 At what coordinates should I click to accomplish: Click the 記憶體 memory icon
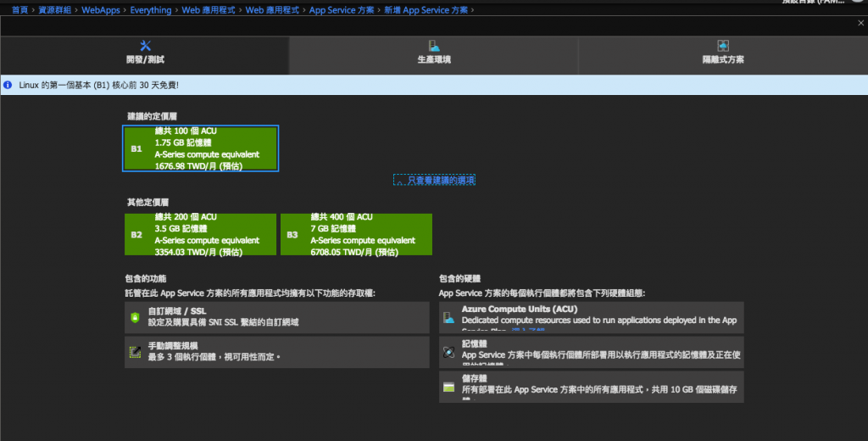[x=449, y=352]
